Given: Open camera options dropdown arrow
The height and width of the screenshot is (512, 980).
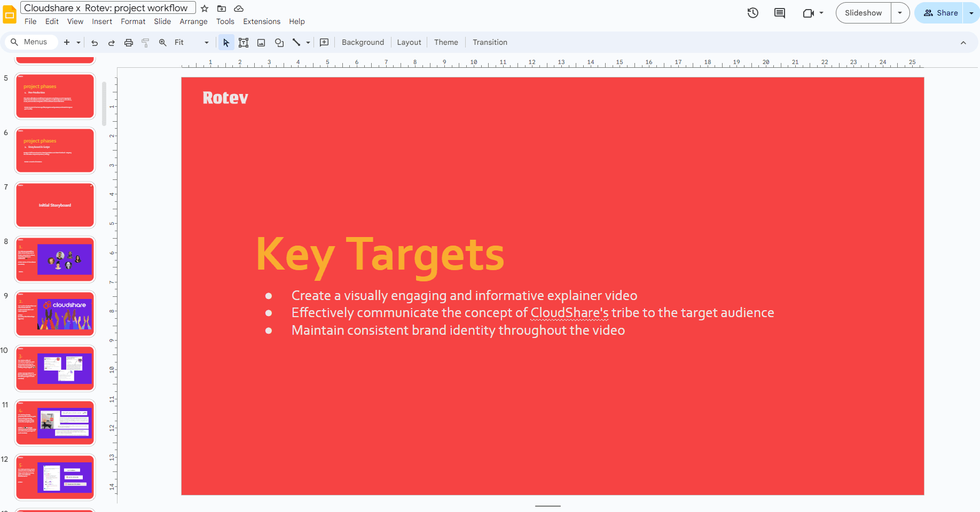Looking at the screenshot, I should [821, 13].
